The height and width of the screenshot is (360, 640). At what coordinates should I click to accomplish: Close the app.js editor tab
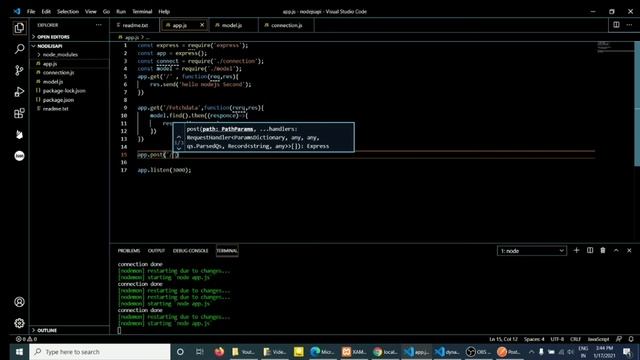tap(202, 25)
